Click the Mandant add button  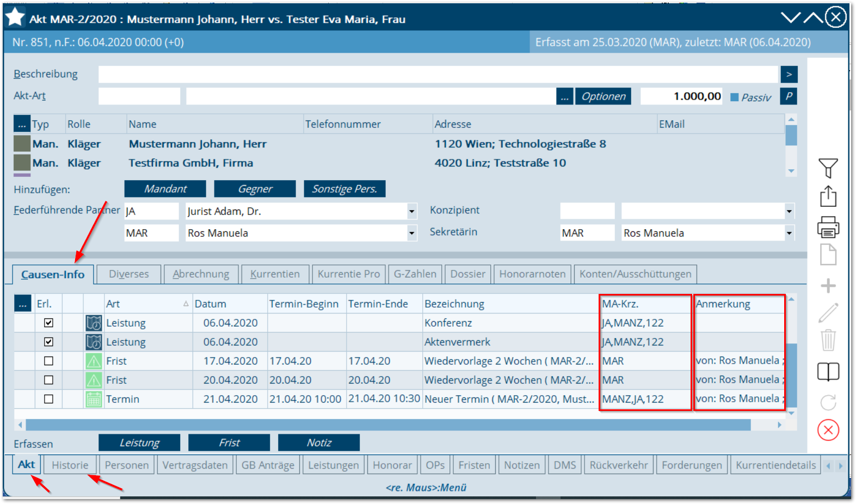(x=165, y=189)
